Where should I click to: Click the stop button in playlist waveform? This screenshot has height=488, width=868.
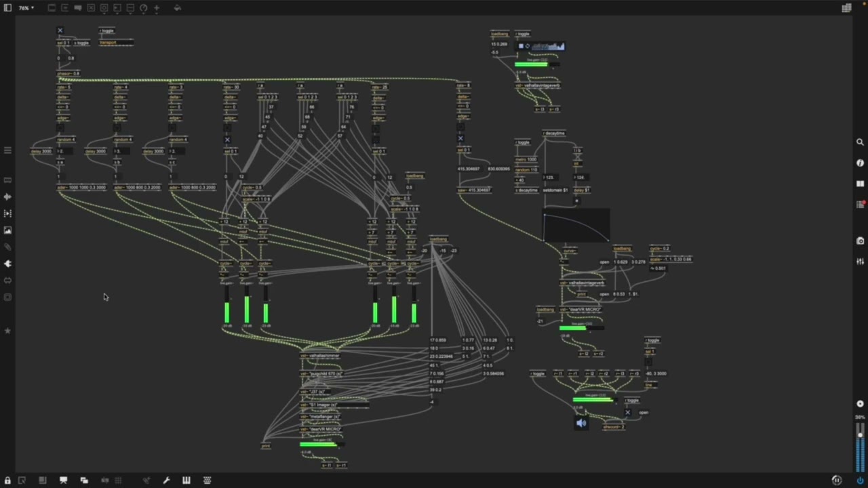pyautogui.click(x=521, y=46)
